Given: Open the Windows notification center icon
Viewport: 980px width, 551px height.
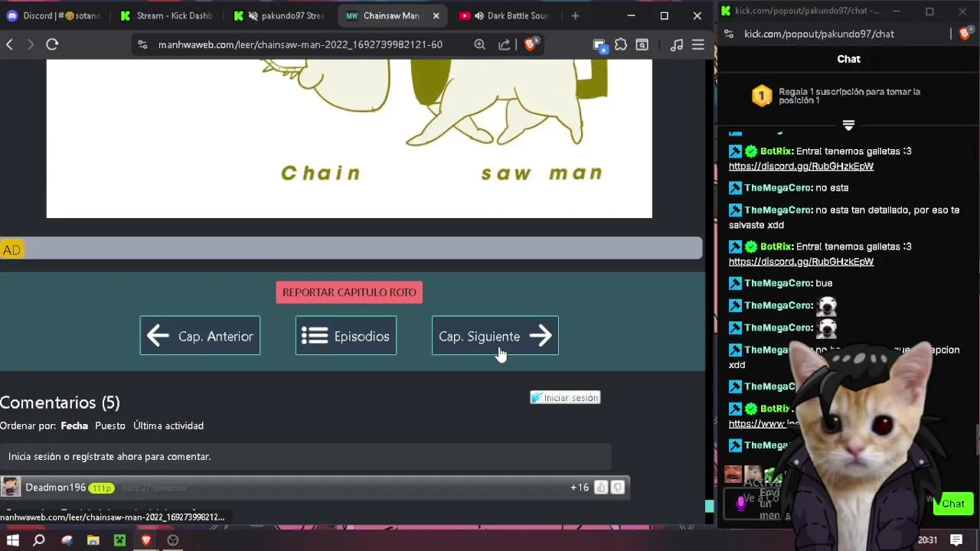Looking at the screenshot, I should pos(956,540).
